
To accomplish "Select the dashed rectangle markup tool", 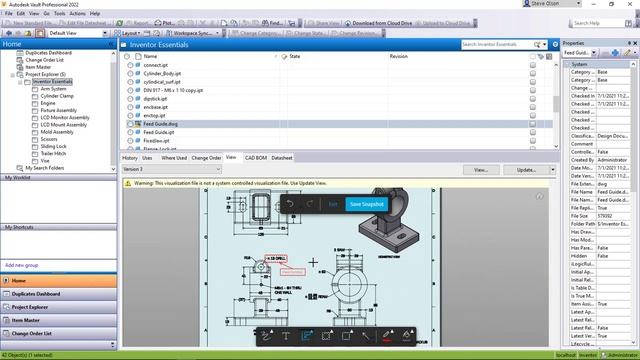I will 326,336.
